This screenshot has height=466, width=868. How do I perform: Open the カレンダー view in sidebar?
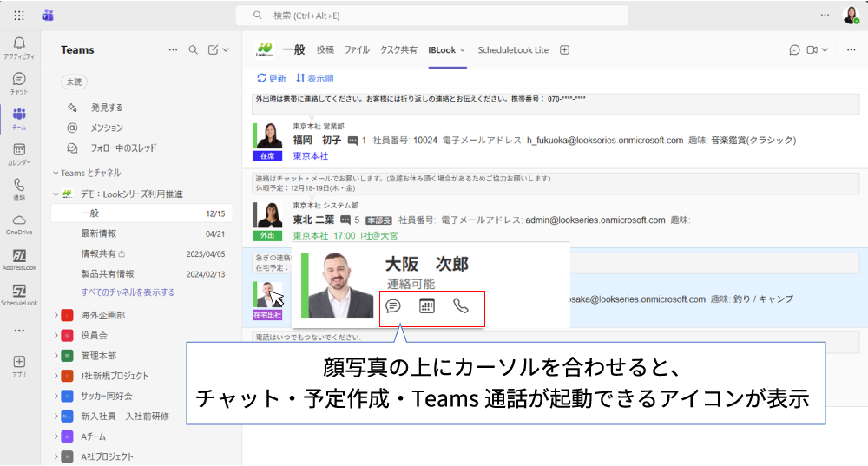pyautogui.click(x=19, y=153)
